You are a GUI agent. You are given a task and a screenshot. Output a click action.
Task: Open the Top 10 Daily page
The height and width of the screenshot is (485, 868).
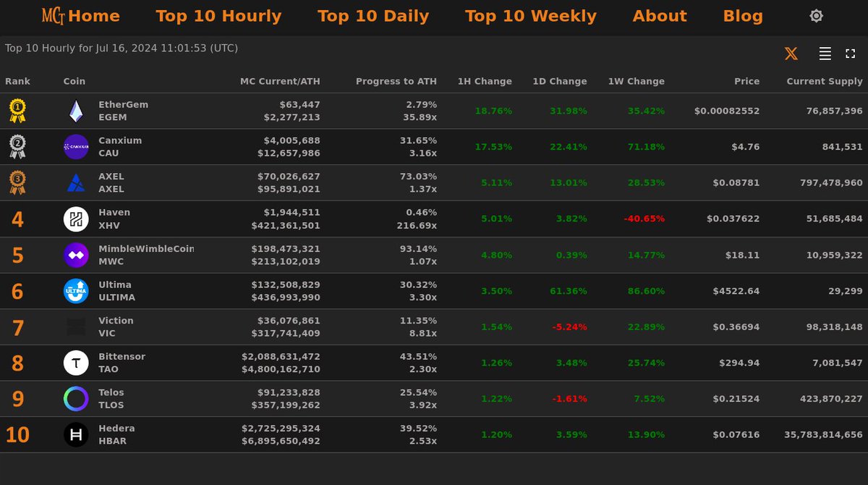pos(373,16)
